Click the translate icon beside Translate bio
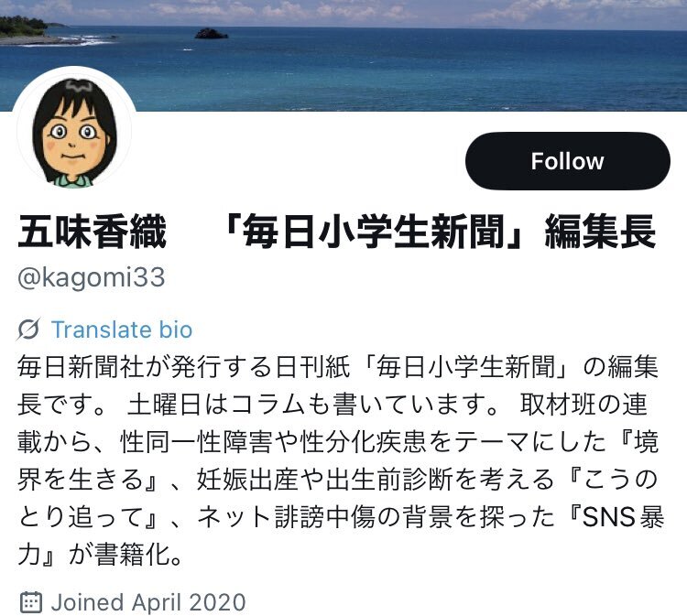This screenshot has height=616, width=687. (29, 330)
